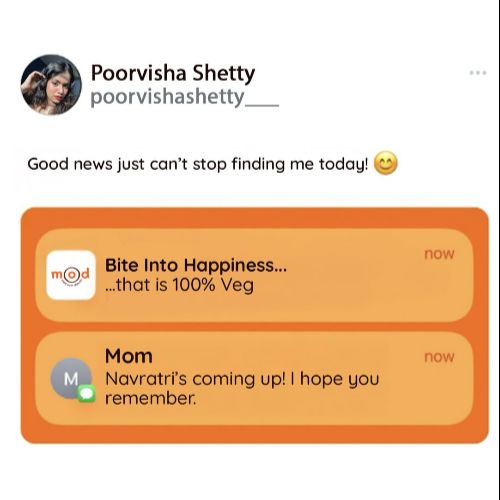
Task: Open the Mom message notification
Action: 254,379
